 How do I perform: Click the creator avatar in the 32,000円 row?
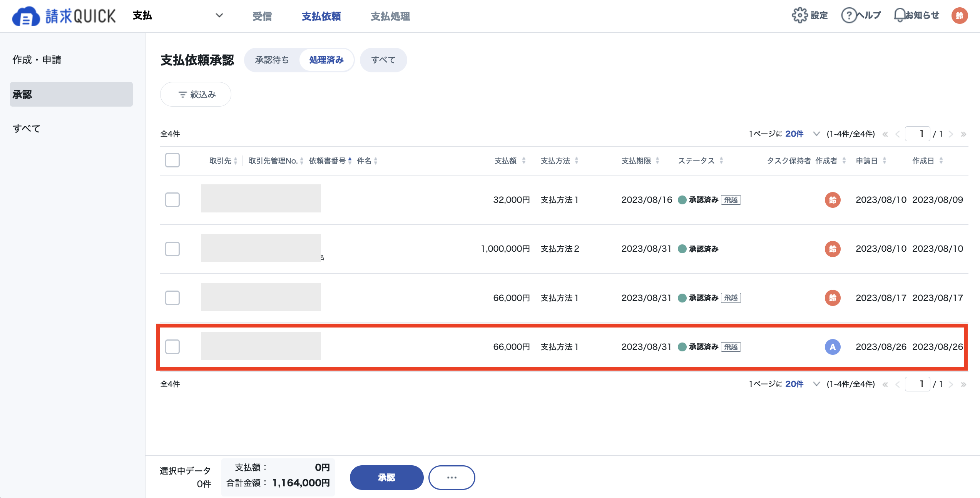point(833,200)
